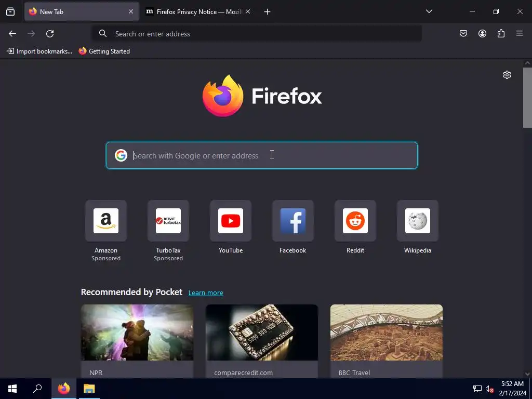Image resolution: width=532 pixels, height=399 pixels.
Task: Click the scrollbar up arrow
Action: tap(527, 63)
